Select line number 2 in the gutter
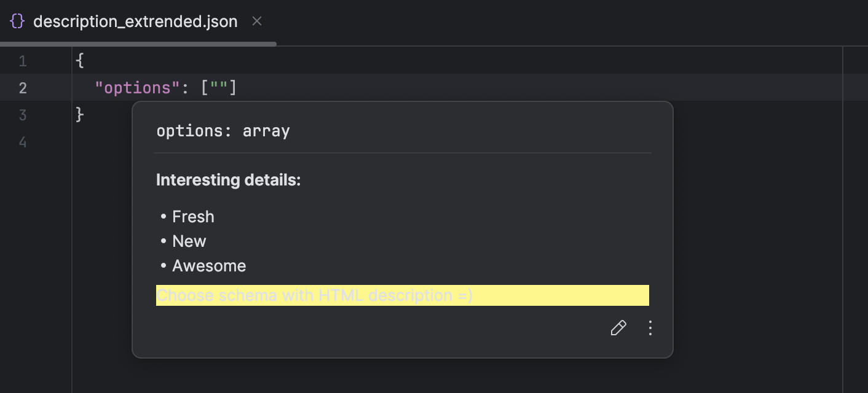The width and height of the screenshot is (868, 393). pyautogui.click(x=23, y=87)
